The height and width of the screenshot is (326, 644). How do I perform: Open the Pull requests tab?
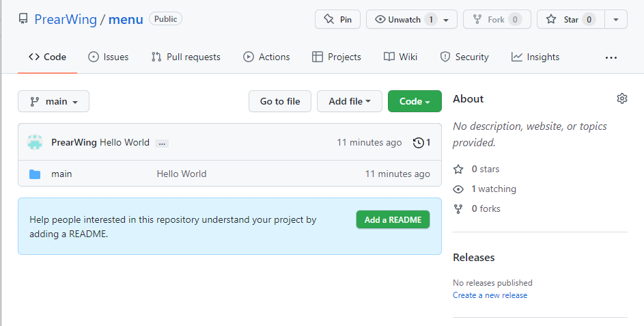(186, 57)
